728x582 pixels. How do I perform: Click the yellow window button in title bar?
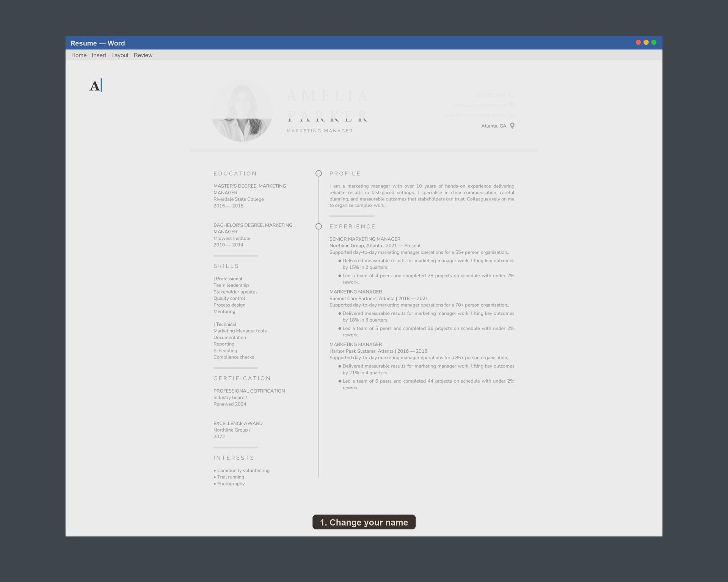646,42
